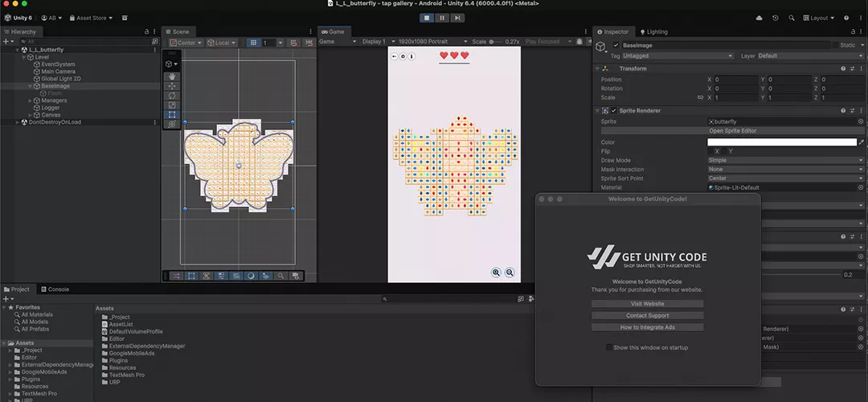This screenshot has width=868, height=402.
Task: Select the Move tool in Scene toolbar
Action: 172,86
